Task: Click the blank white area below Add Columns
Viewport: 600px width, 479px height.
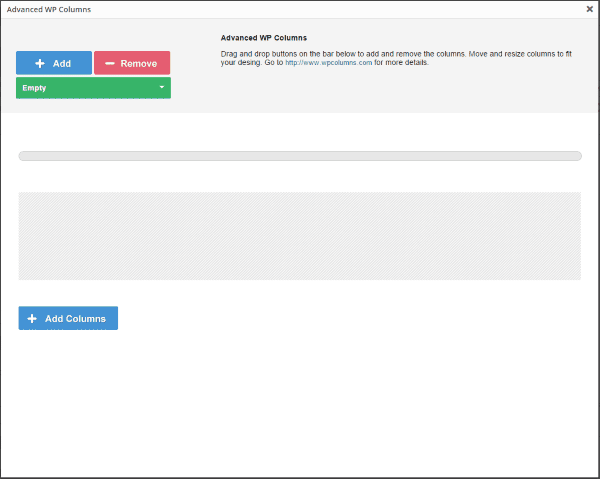Action: (x=300, y=400)
